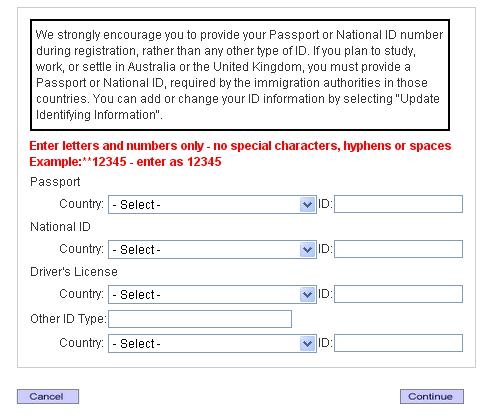Click the Other ID Type text box

point(200,319)
